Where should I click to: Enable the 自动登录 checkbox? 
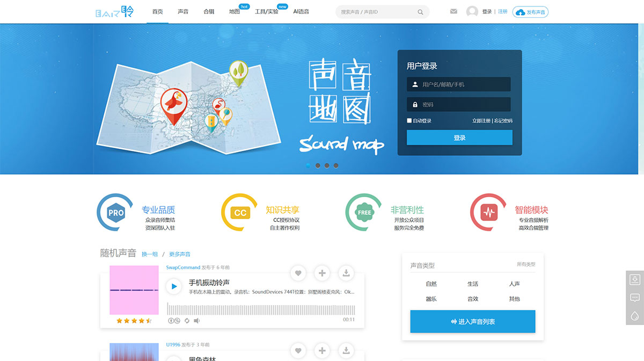(x=409, y=120)
